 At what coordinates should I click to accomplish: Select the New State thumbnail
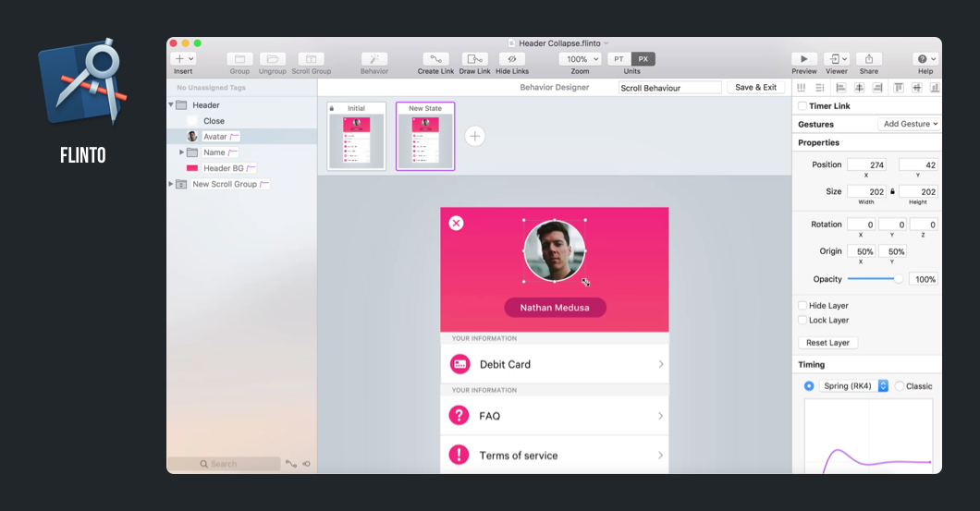[425, 136]
